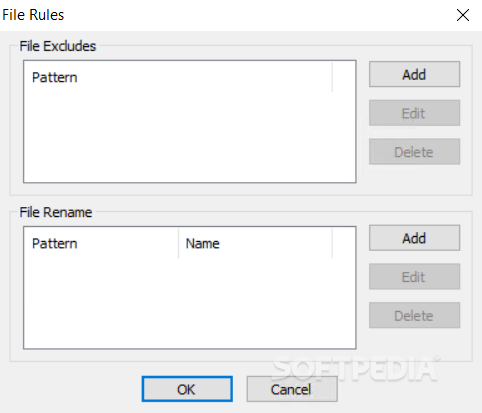Click the File Excludes group label

(x=58, y=46)
